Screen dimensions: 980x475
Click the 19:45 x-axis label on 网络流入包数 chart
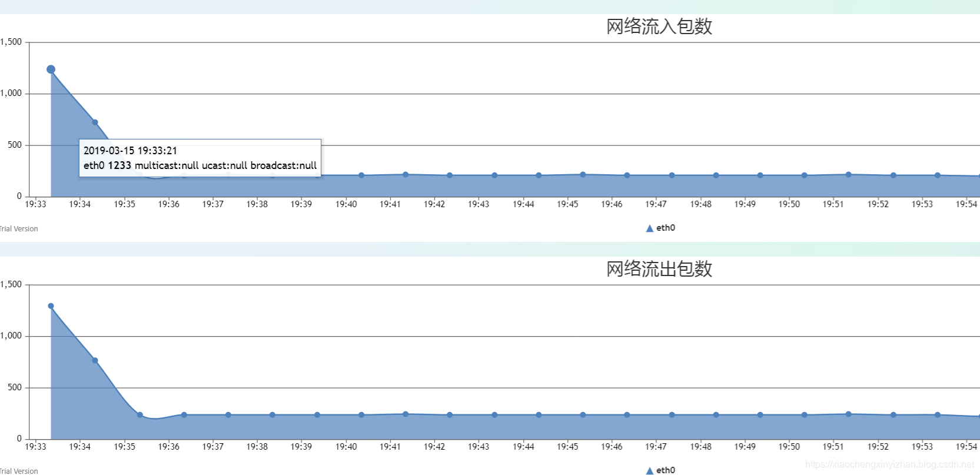click(x=567, y=204)
